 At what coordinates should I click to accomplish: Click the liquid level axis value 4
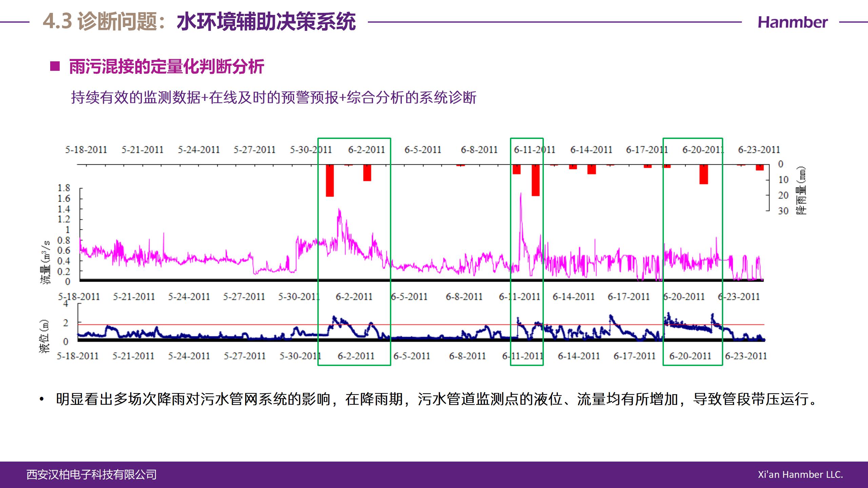tap(65, 304)
